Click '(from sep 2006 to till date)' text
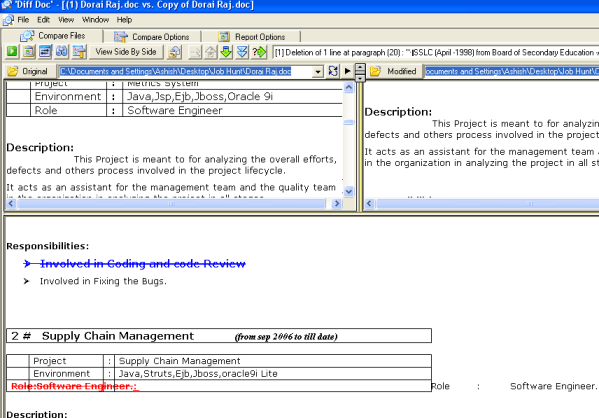Screen dimensions: 599x418 tap(286, 337)
